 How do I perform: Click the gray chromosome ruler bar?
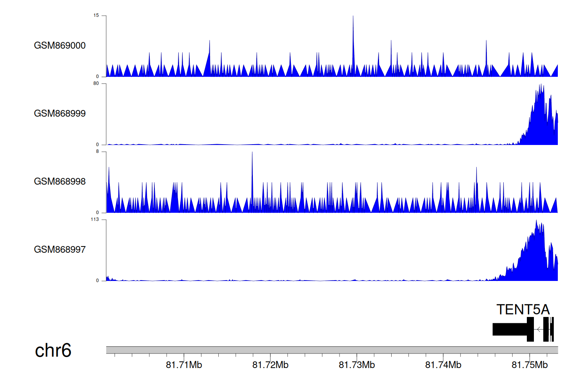coord(332,350)
